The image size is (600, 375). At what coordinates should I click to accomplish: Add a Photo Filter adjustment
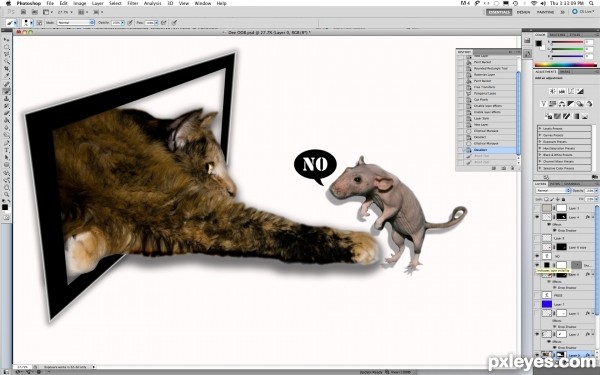580,104
